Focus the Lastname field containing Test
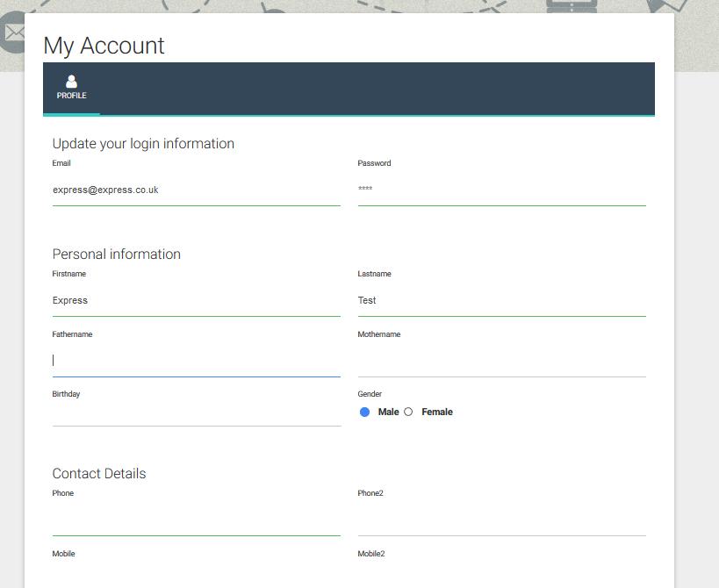The width and height of the screenshot is (719, 588). click(x=501, y=300)
